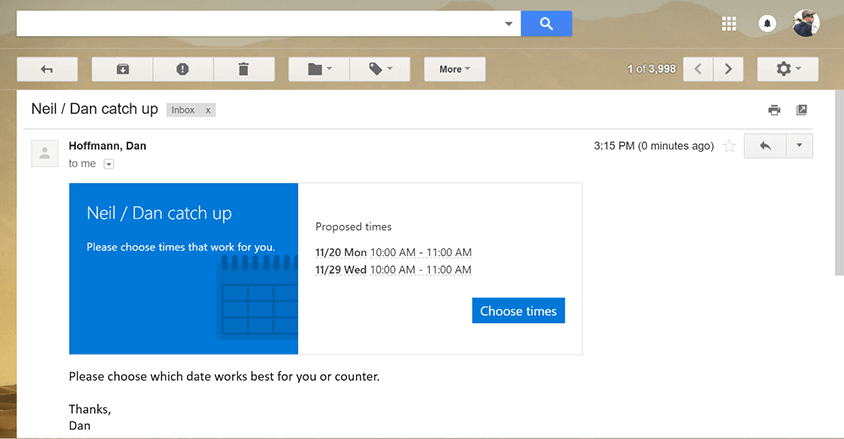Open the Google apps grid

pos(729,23)
